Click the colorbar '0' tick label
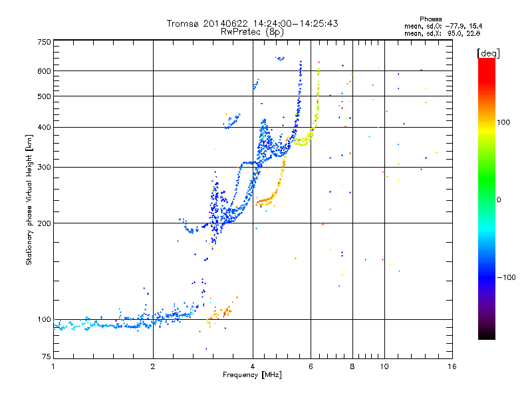The height and width of the screenshot is (399, 532). 498,200
